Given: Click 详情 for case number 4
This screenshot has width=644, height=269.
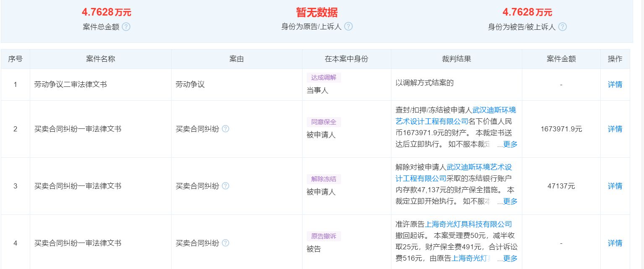Looking at the screenshot, I should pyautogui.click(x=615, y=243).
